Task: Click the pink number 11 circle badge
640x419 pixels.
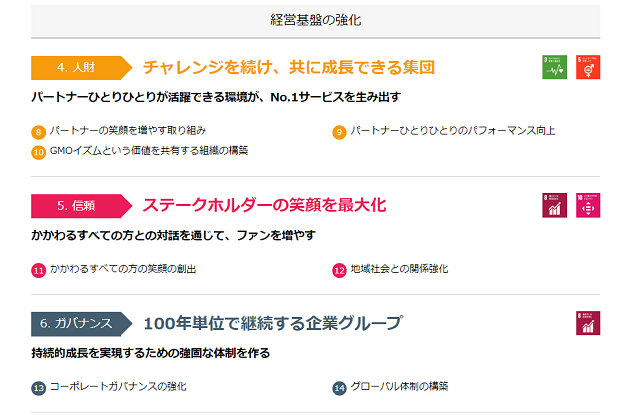Action: click(x=38, y=270)
